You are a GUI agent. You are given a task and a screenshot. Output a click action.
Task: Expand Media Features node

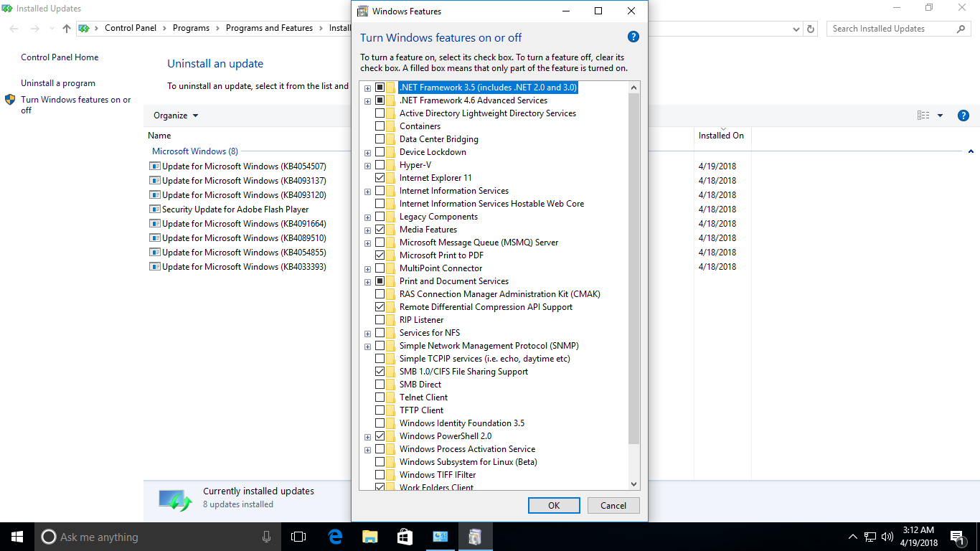tap(367, 230)
